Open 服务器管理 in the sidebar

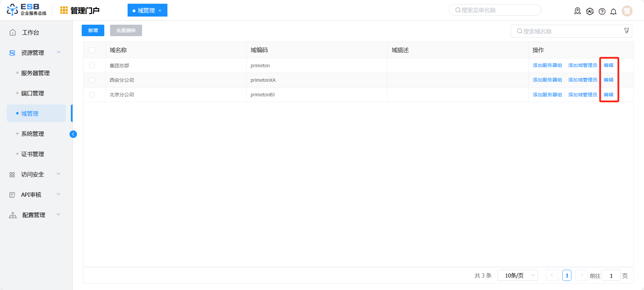point(36,73)
